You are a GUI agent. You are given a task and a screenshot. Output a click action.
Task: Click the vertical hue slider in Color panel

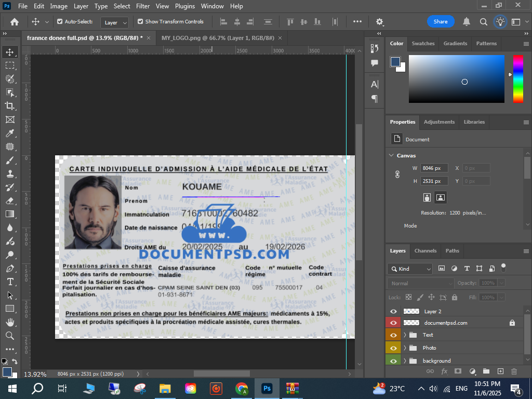(518, 78)
